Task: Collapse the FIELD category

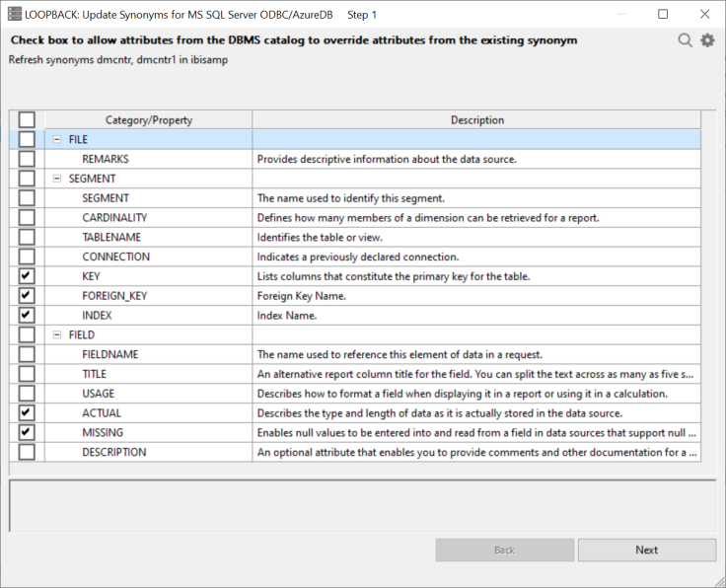Action: tap(57, 334)
